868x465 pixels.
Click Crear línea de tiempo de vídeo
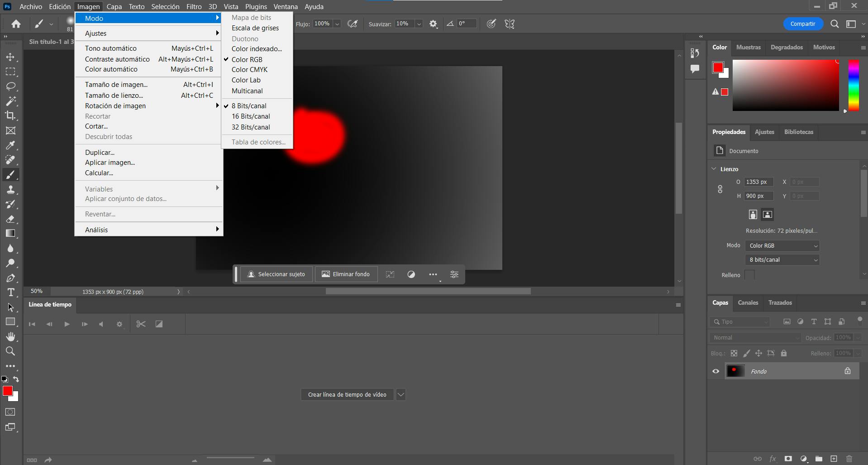point(347,395)
